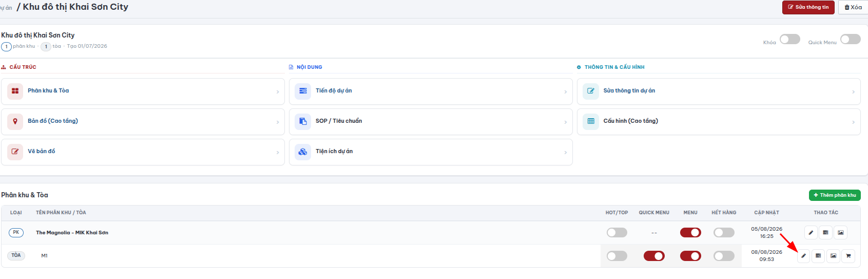Click the red Sửa thông tin button
Viewport: 868px width, 279px height.
[x=808, y=7]
